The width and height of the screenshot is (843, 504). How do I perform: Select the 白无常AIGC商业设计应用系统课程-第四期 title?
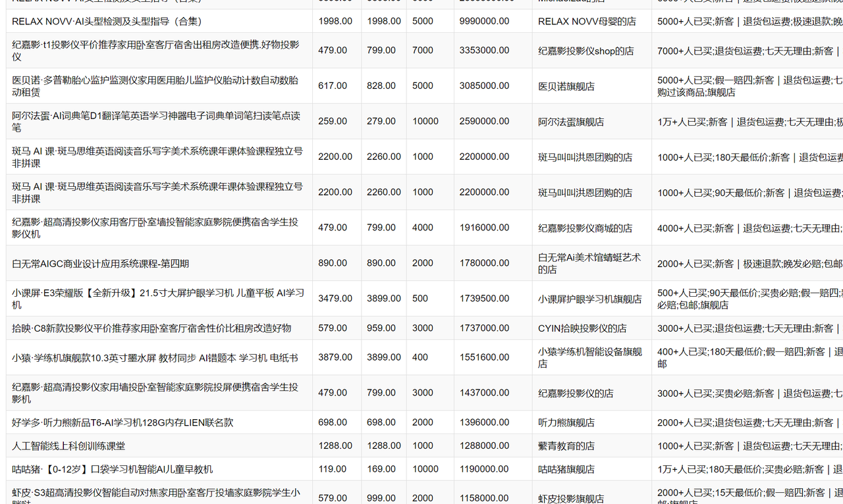click(100, 263)
